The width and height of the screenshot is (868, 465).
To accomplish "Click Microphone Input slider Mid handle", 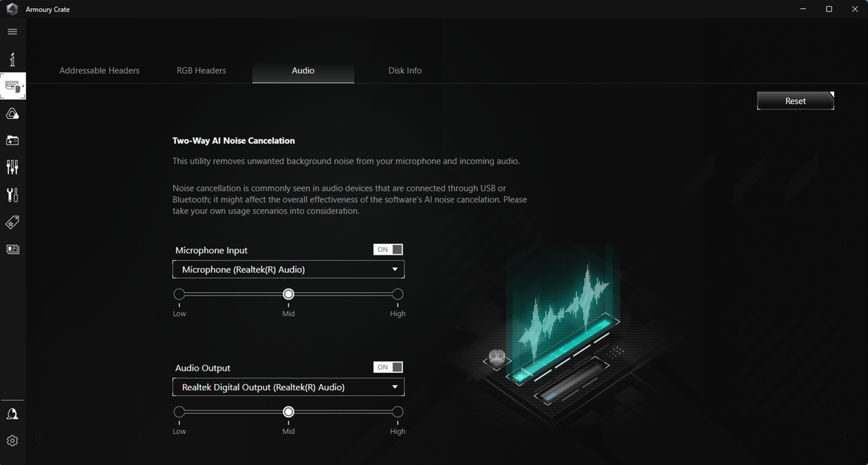I will [x=288, y=294].
